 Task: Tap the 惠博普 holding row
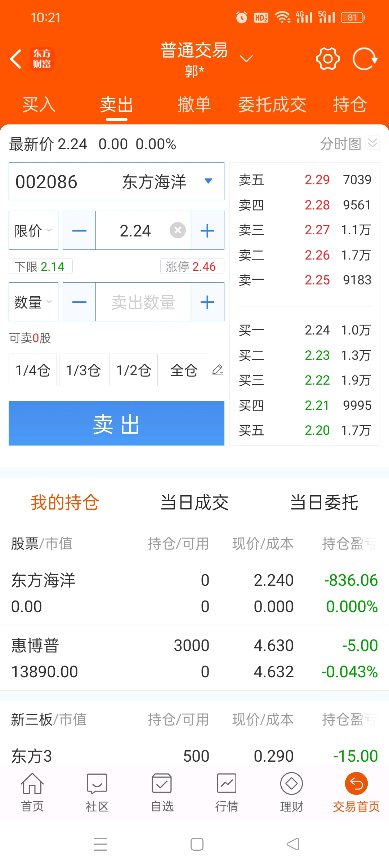pyautogui.click(x=194, y=658)
